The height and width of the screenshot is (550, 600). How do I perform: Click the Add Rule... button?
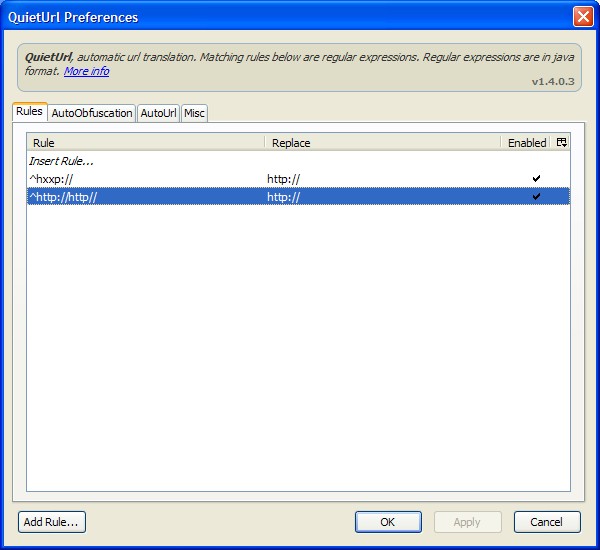point(52,522)
